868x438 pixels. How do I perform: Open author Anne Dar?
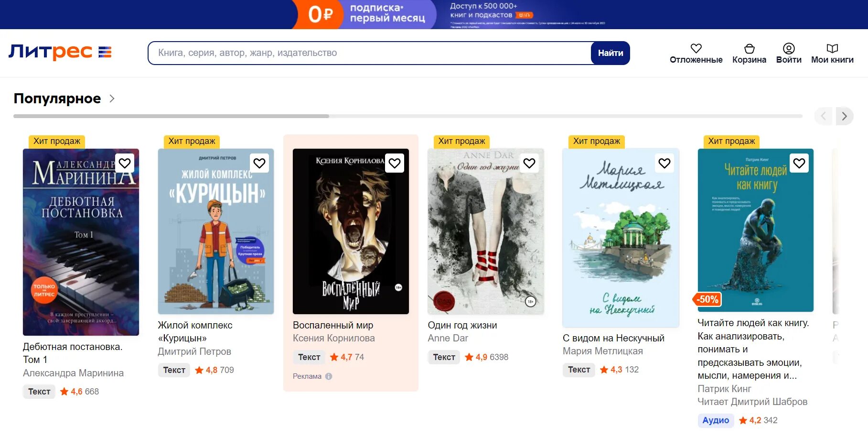click(x=448, y=338)
